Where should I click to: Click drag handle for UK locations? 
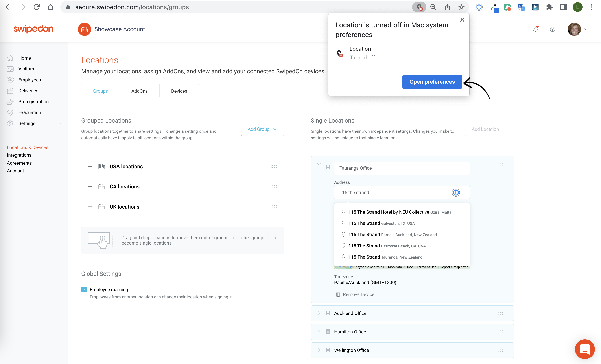[274, 207]
